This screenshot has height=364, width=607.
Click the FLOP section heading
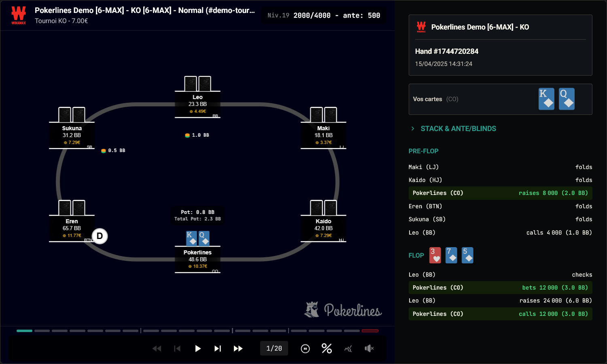[x=416, y=255]
